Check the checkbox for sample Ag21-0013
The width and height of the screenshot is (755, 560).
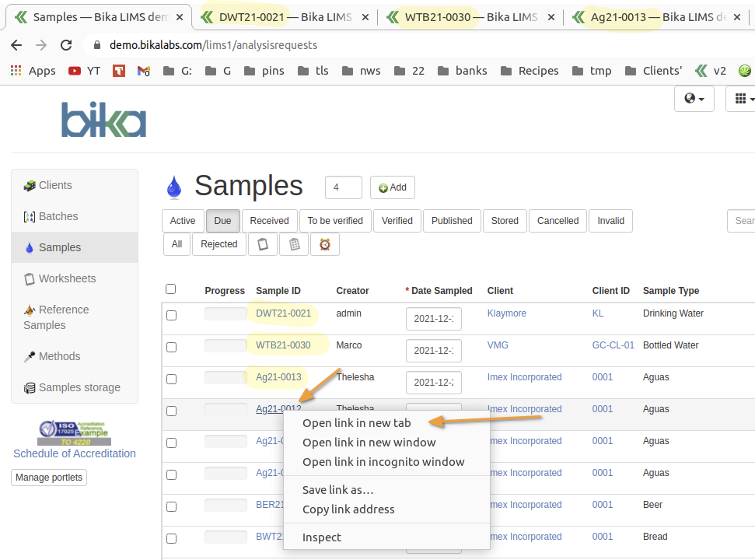(171, 379)
